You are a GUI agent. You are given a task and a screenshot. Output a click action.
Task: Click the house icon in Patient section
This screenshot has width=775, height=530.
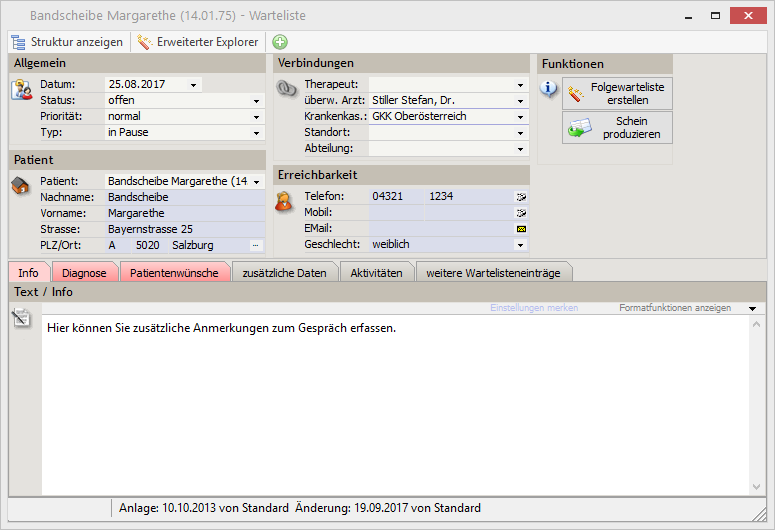click(21, 186)
